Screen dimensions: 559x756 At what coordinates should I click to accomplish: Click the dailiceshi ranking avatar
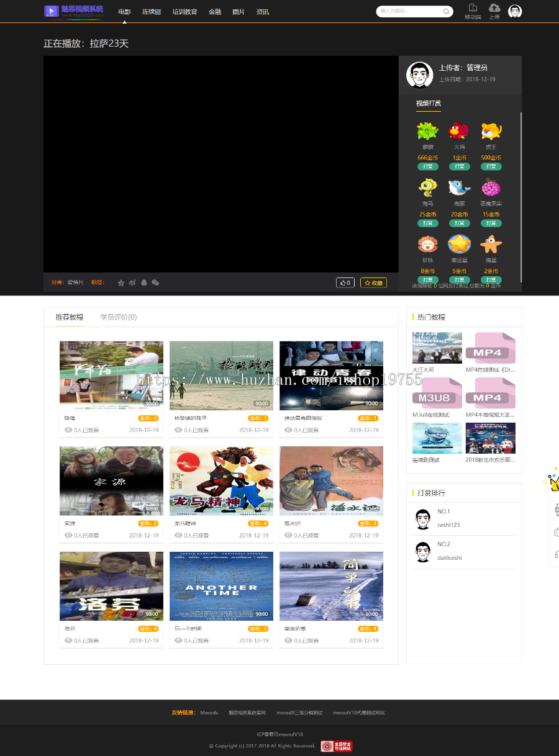[x=423, y=552]
